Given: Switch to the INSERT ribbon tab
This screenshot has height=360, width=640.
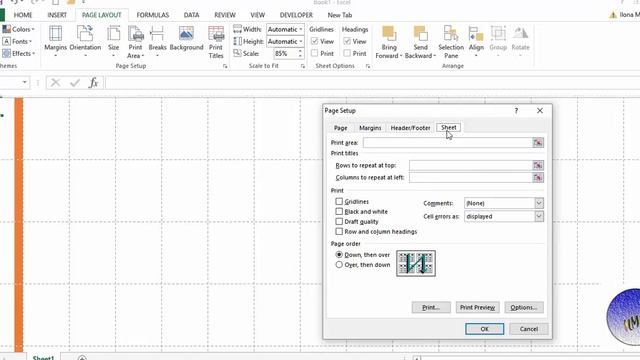Looking at the screenshot, I should point(57,15).
